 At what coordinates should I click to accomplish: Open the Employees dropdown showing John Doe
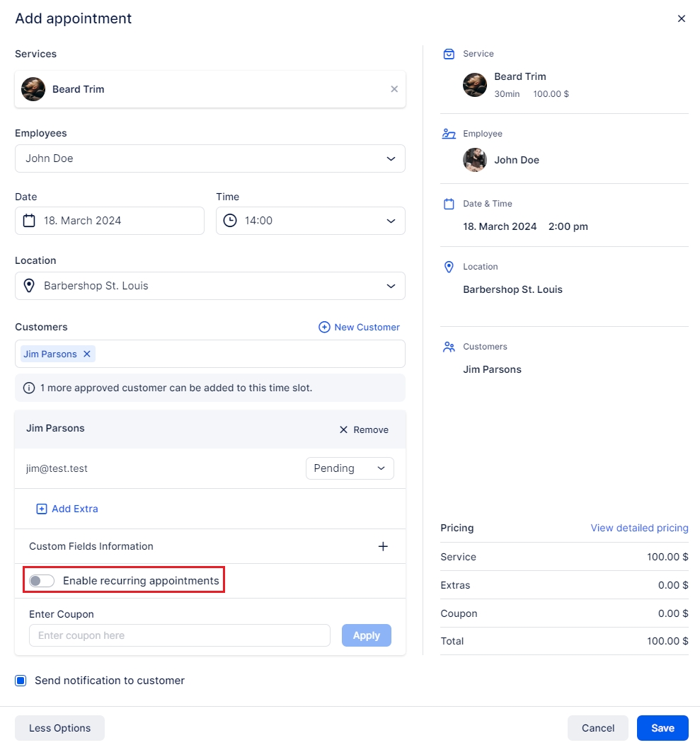210,158
